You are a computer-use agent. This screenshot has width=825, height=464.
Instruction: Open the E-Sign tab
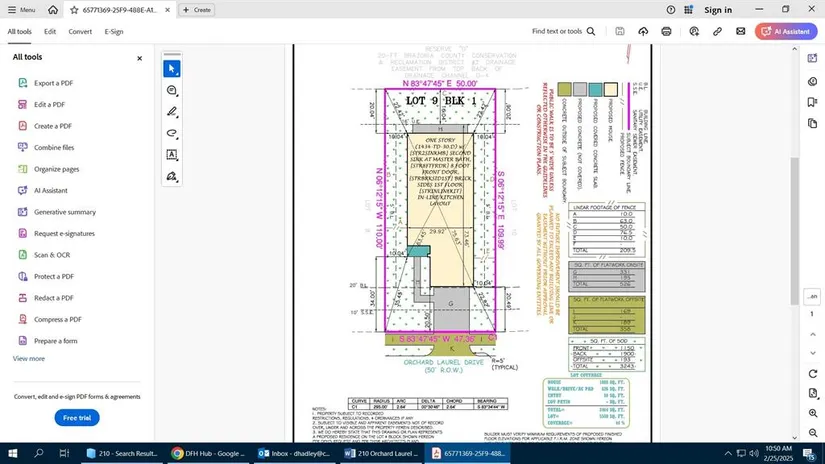114,31
